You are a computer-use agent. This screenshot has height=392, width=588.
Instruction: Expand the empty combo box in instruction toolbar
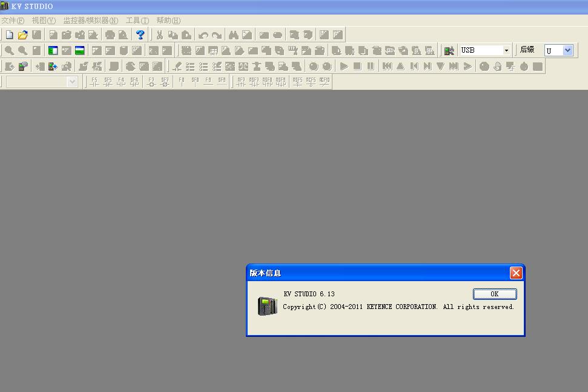(73, 82)
